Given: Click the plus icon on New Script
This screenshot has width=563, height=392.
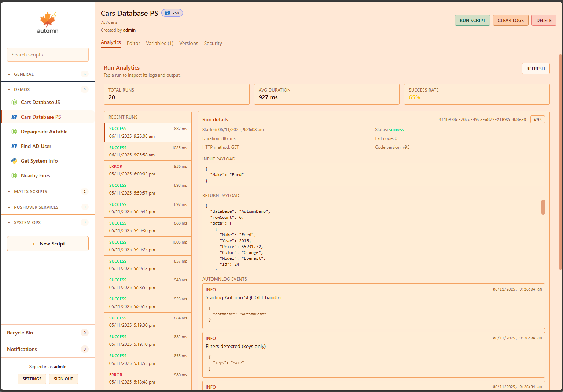Looking at the screenshot, I should point(34,244).
